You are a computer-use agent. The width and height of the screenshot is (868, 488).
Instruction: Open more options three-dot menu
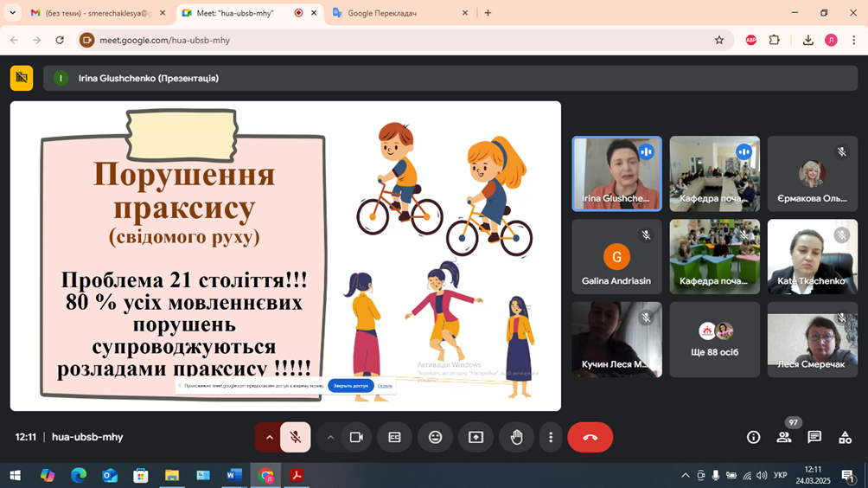coord(551,438)
